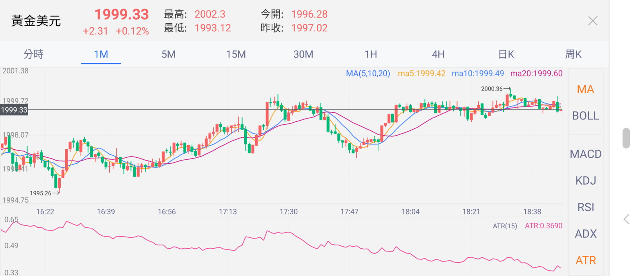Image resolution: width=644 pixels, height=276 pixels.
Task: Open the 15M timeframe tab
Action: (x=236, y=54)
